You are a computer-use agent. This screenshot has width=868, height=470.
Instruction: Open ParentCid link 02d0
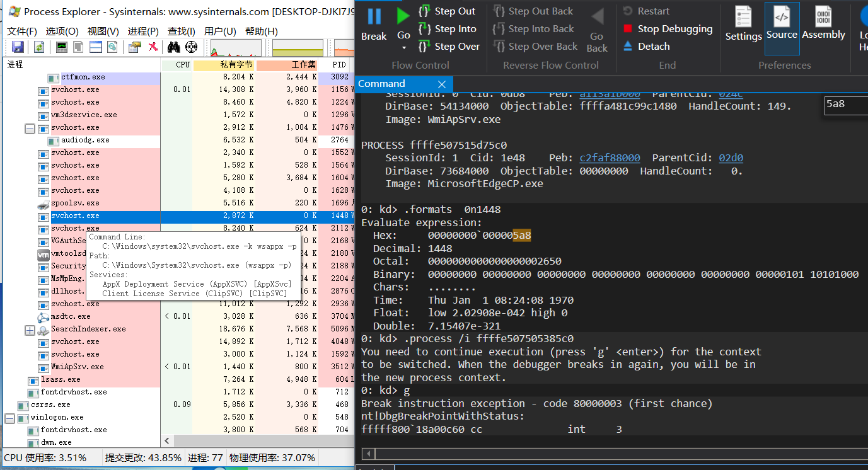(731, 158)
